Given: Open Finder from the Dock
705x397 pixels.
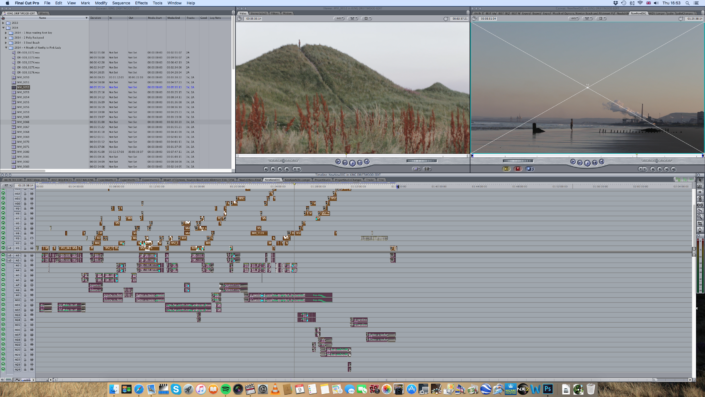Looking at the screenshot, I should tap(114, 389).
